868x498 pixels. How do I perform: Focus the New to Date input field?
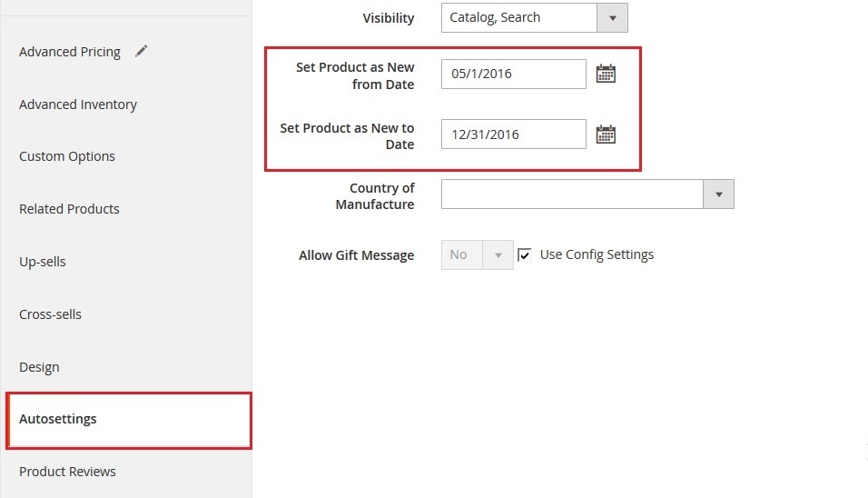pos(513,135)
